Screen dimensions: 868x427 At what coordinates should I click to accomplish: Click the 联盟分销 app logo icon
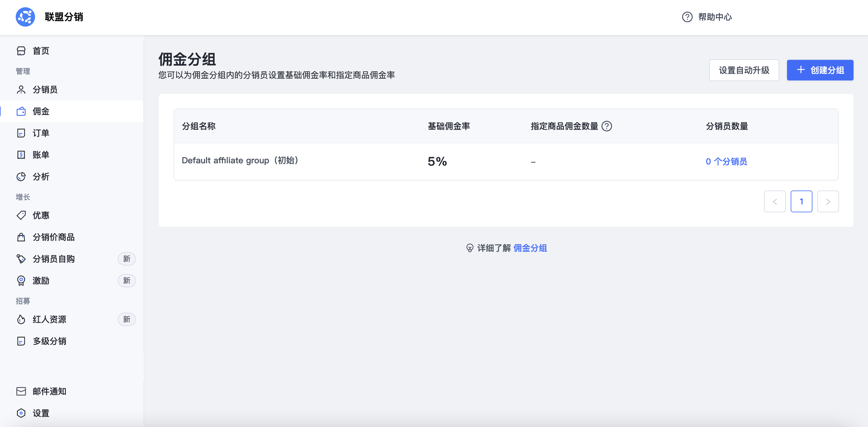point(25,17)
